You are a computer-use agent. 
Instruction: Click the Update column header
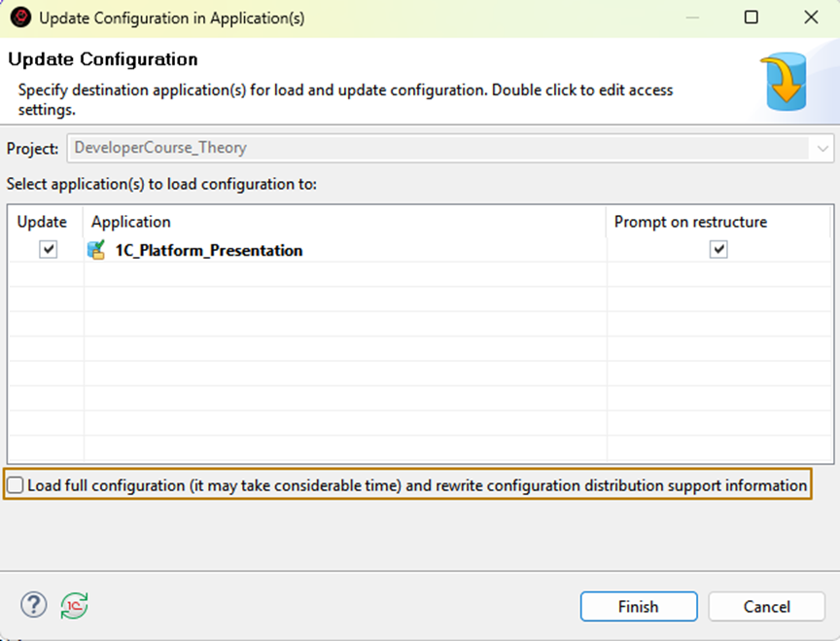point(43,222)
